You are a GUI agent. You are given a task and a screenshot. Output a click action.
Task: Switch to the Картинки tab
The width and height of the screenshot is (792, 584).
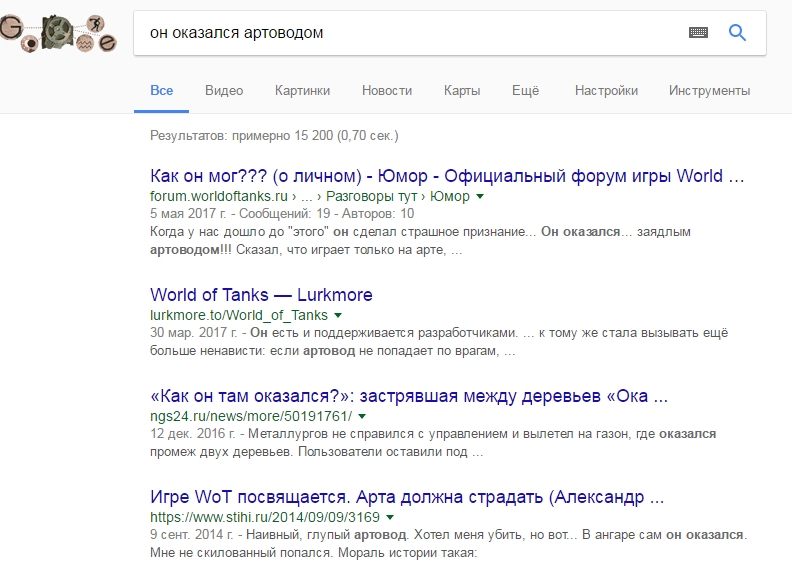(302, 91)
